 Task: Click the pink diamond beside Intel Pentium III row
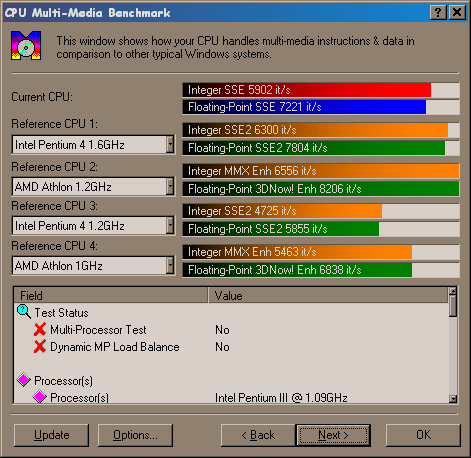pos(39,396)
